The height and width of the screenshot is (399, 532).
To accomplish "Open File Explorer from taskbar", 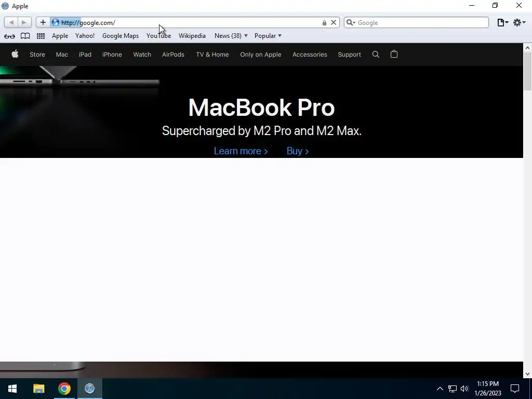I will coord(38,389).
